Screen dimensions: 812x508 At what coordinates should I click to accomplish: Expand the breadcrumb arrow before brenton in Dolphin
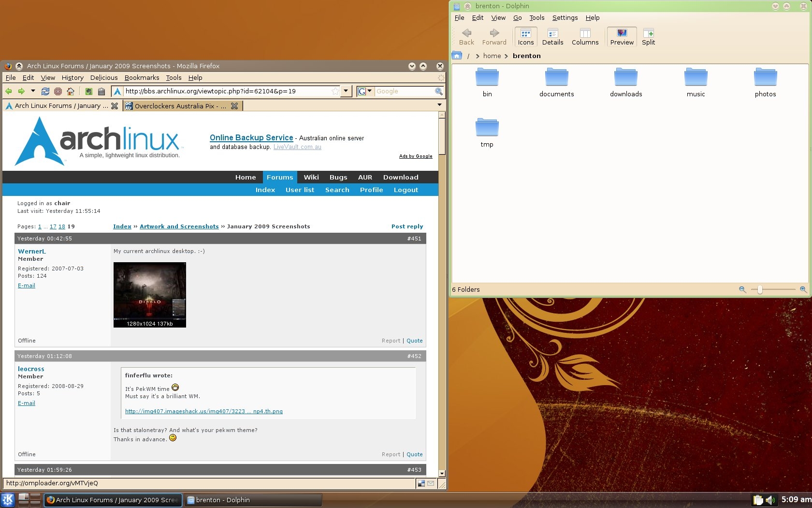506,56
